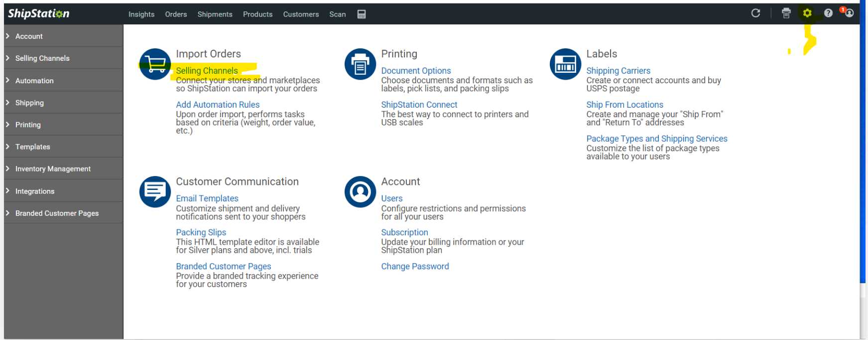This screenshot has width=868, height=340.
Task: Click the Customer Communication chat icon
Action: (155, 191)
